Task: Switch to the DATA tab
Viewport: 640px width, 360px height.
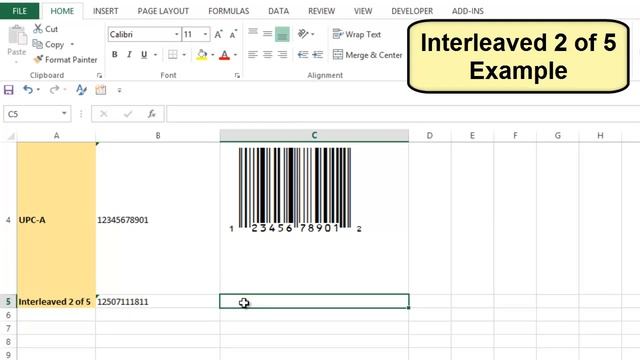Action: 278,11
